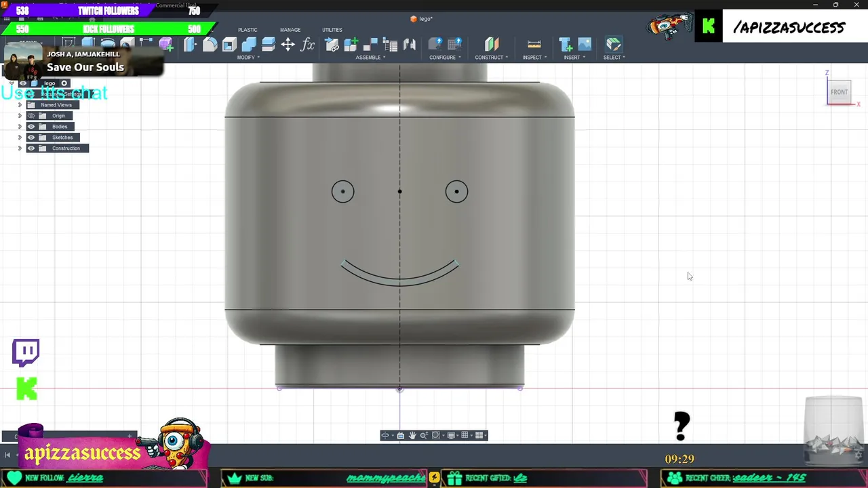The width and height of the screenshot is (868, 488).
Task: Click the table-list icon in Assemble group
Action: coord(391,45)
